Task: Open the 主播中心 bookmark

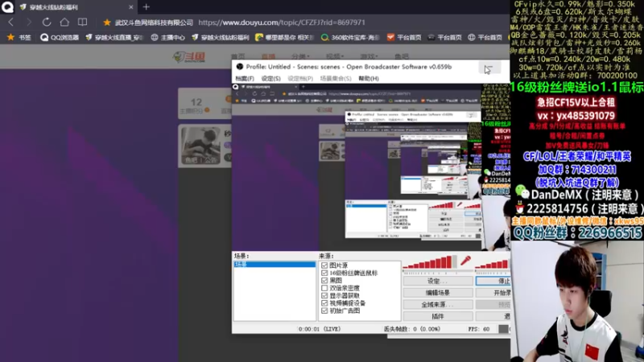Action: coord(167,37)
